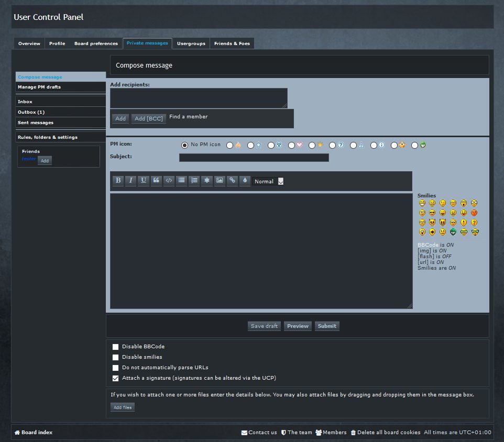Insert code tags with the code button
The height and width of the screenshot is (442, 504).
pos(169,181)
